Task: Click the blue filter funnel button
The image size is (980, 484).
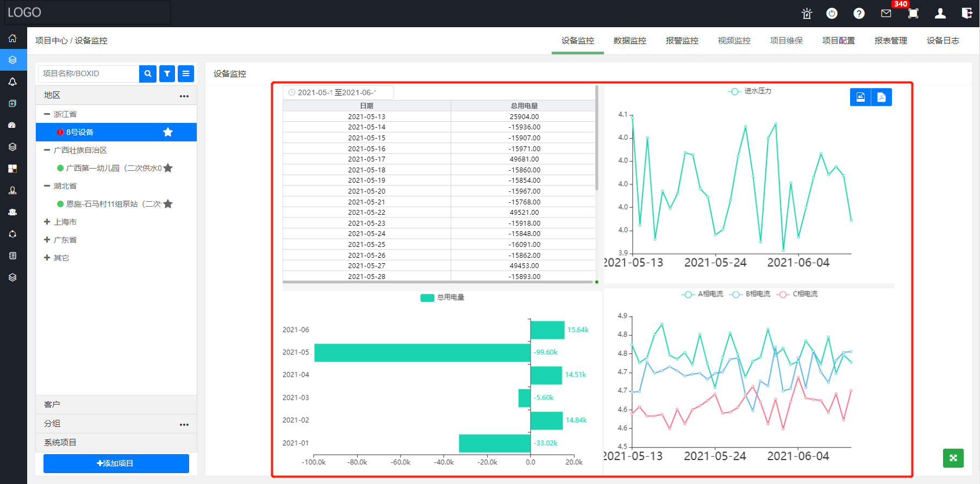Action: (167, 73)
